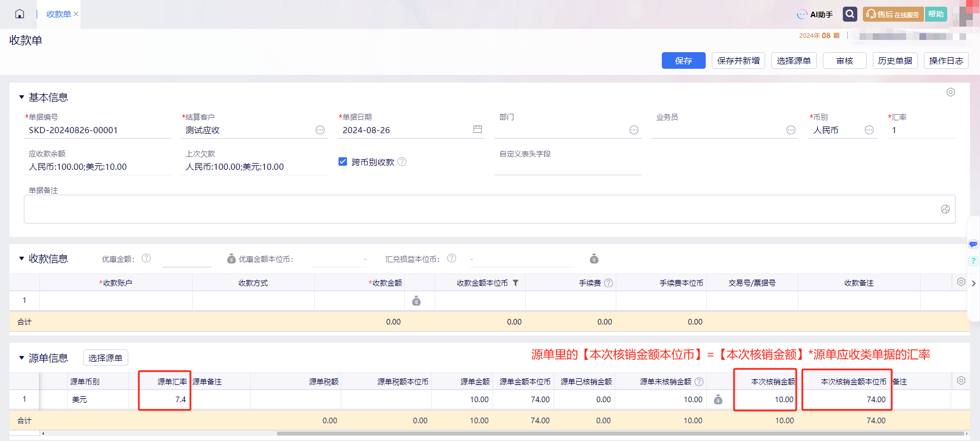
Task: Open 收款信息 table column settings
Action: click(x=961, y=282)
